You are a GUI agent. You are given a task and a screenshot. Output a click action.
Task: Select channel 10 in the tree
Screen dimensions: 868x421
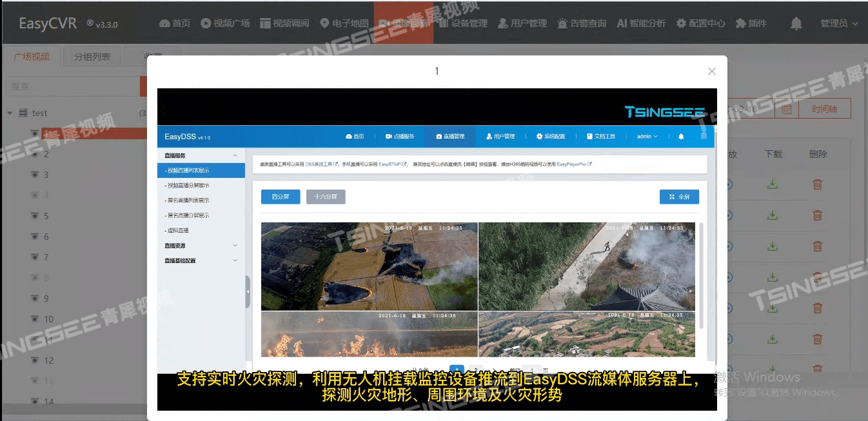click(x=48, y=319)
